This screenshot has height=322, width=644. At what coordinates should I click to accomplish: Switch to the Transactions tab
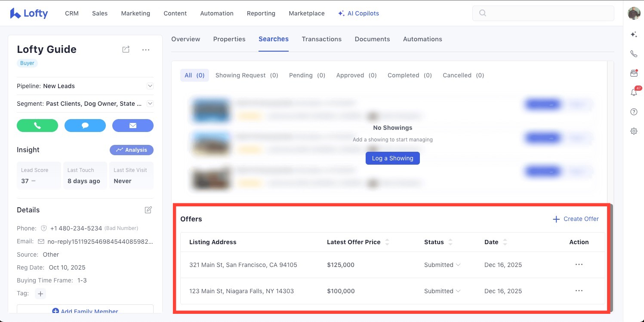point(321,39)
